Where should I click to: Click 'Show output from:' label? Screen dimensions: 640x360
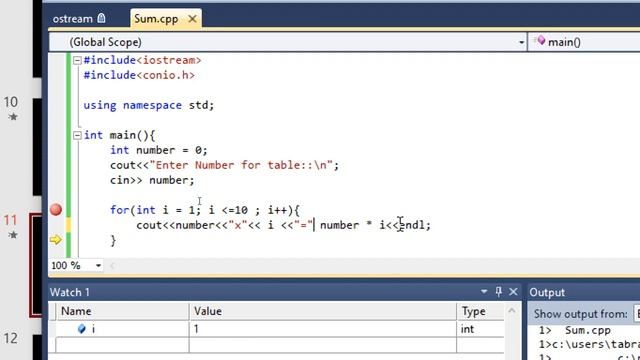tap(580, 314)
